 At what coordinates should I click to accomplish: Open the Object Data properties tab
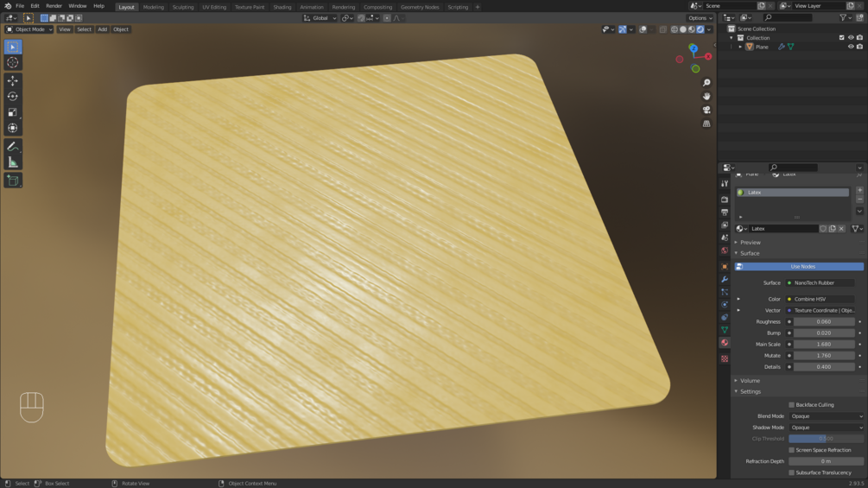pos(724,330)
